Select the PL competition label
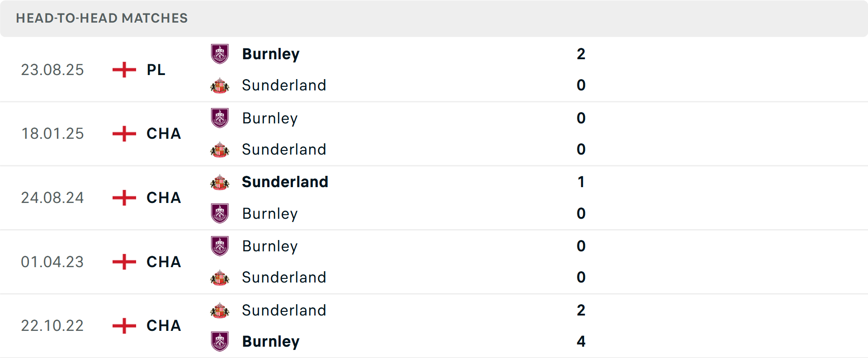This screenshot has height=358, width=868. [156, 70]
